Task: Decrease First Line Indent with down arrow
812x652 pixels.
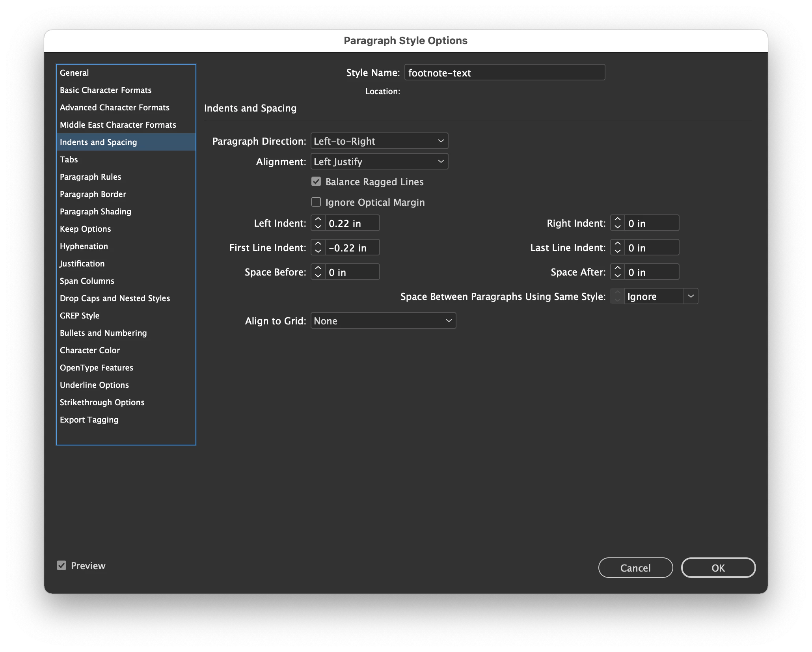Action: tap(318, 251)
